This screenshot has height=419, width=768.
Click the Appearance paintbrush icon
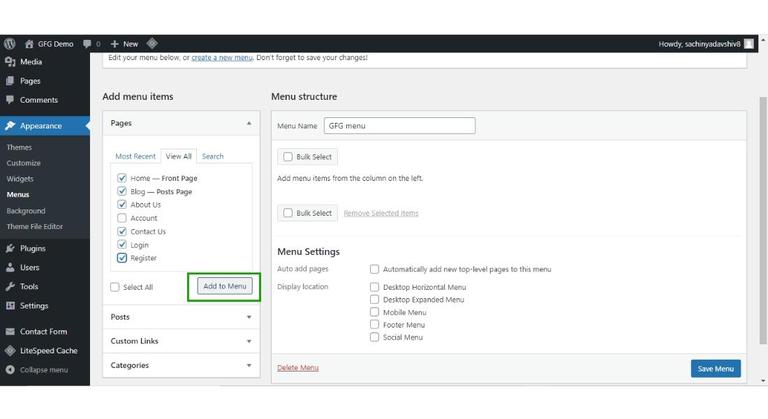pos(10,126)
